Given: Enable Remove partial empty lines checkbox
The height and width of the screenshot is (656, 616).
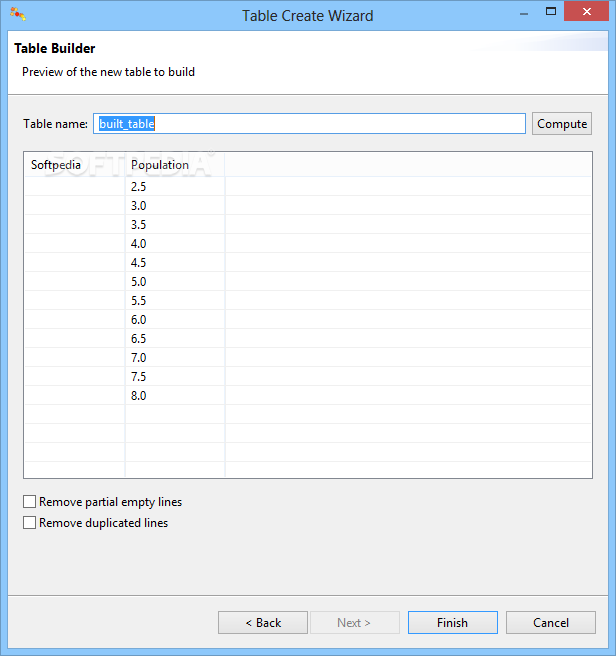Looking at the screenshot, I should coord(29,502).
